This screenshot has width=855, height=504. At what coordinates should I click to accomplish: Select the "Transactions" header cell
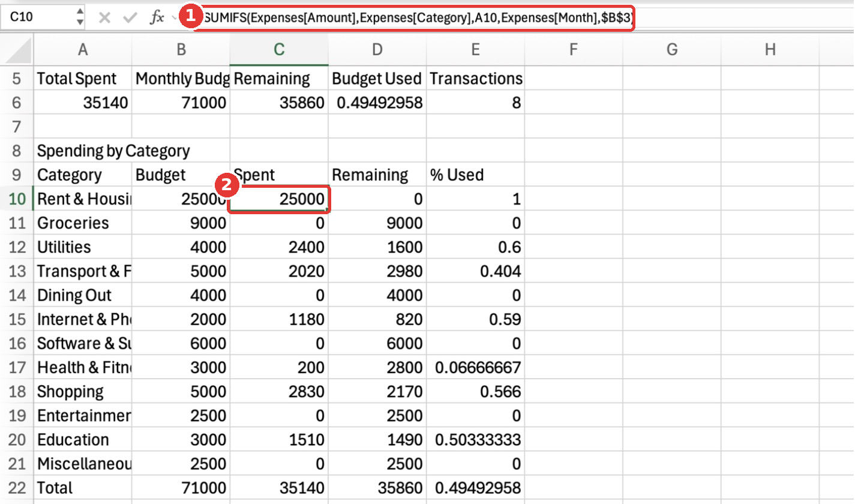point(475,79)
